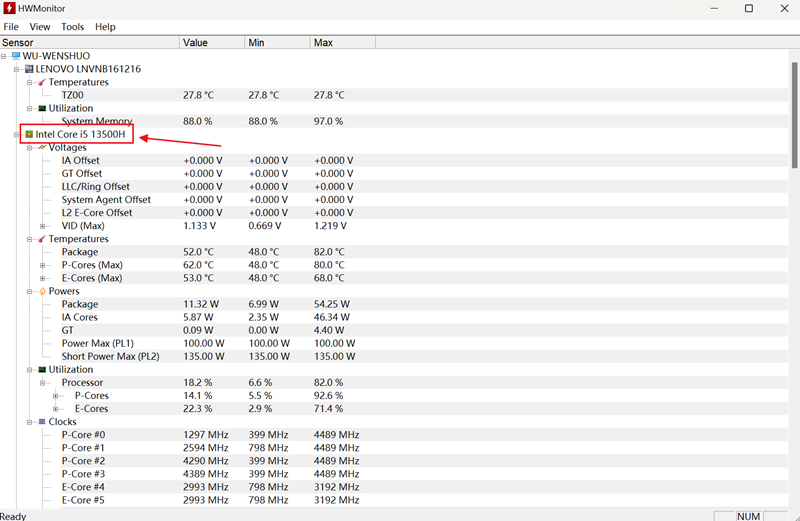Click the LENOVO Utilization icon above System Memory

pos(42,108)
